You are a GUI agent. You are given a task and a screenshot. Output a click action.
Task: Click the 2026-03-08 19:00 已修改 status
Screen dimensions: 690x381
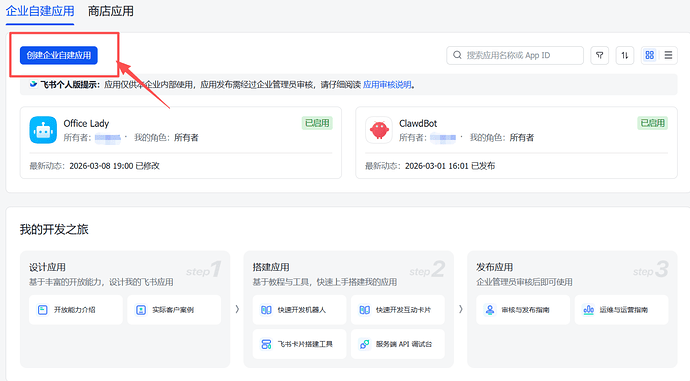114,166
